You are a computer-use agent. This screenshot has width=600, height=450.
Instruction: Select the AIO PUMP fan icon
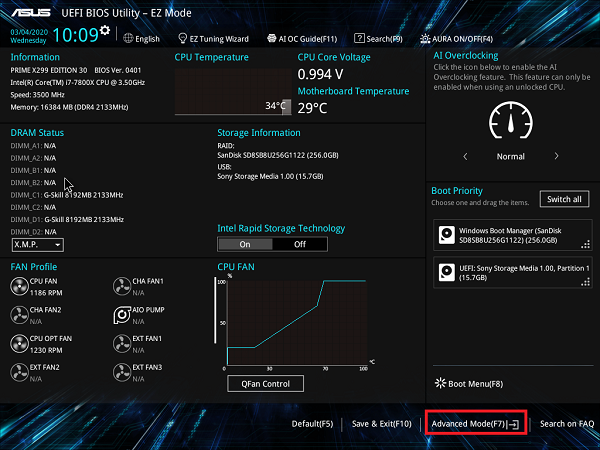click(x=123, y=316)
